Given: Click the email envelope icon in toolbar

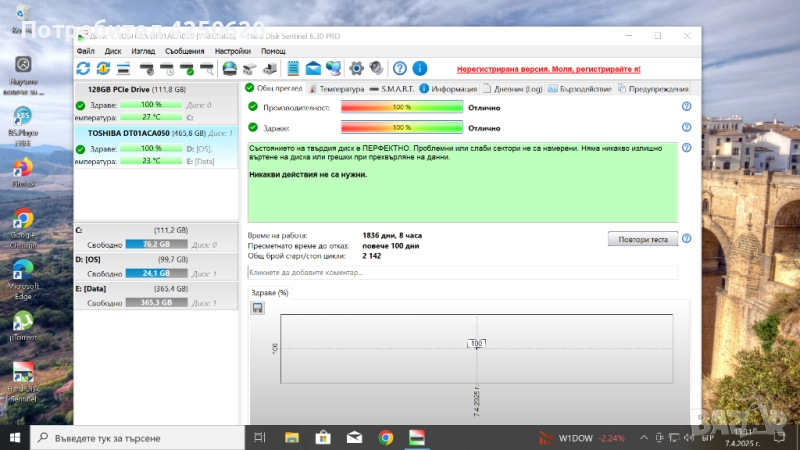Looking at the screenshot, I should tap(312, 68).
